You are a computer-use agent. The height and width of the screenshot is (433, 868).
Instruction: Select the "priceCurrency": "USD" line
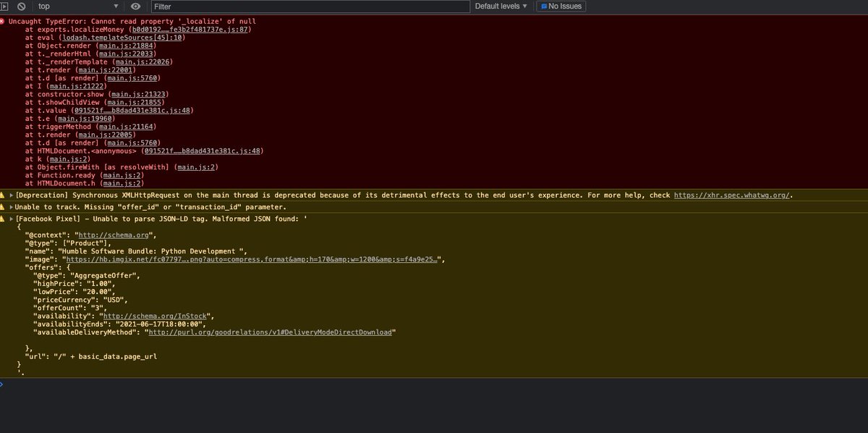coord(80,299)
